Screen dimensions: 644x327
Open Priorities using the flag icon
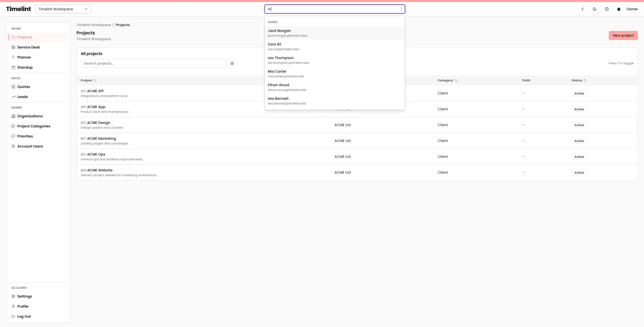[13, 136]
